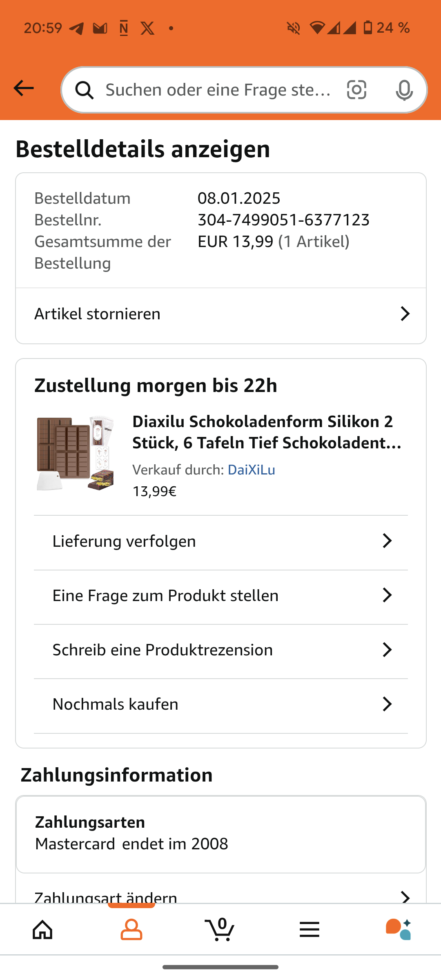Image resolution: width=441 pixels, height=980 pixels.
Task: Expand the Nochmals kaufen chevron
Action: [387, 704]
